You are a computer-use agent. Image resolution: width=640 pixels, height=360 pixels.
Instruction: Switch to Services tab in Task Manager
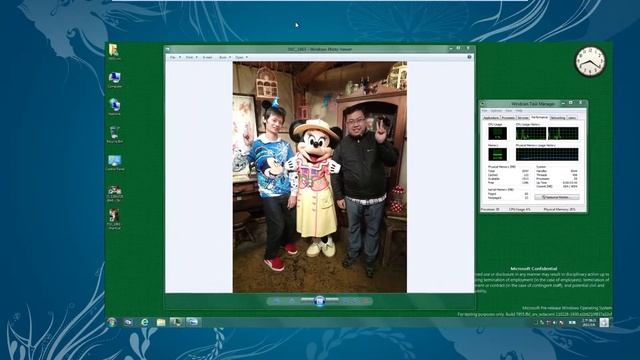(x=523, y=118)
